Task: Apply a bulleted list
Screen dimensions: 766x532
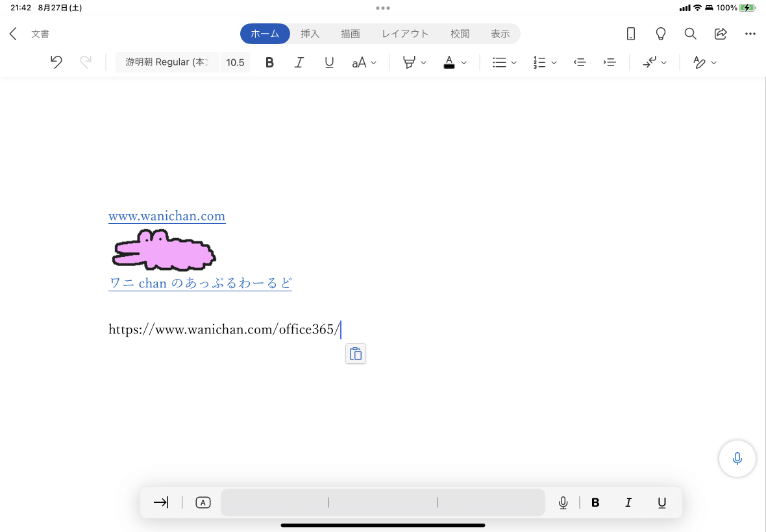Action: 499,62
